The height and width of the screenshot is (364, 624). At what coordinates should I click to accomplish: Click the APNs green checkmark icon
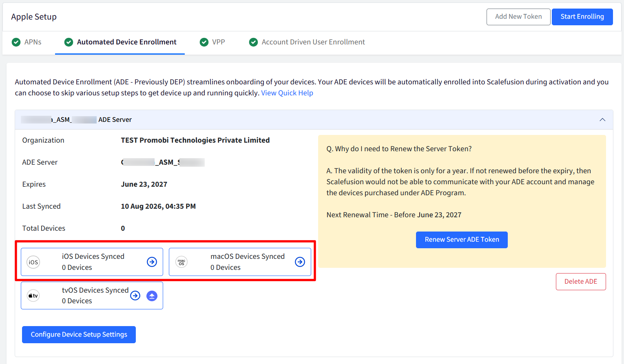(16, 42)
